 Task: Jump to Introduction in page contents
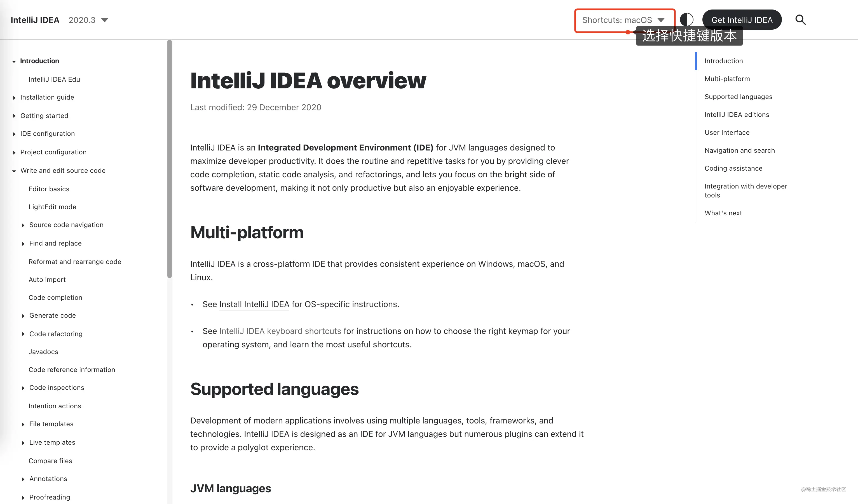click(x=723, y=61)
